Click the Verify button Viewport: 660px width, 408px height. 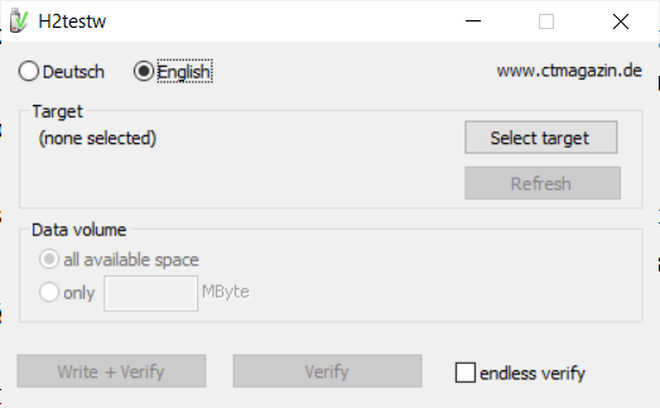pos(327,371)
